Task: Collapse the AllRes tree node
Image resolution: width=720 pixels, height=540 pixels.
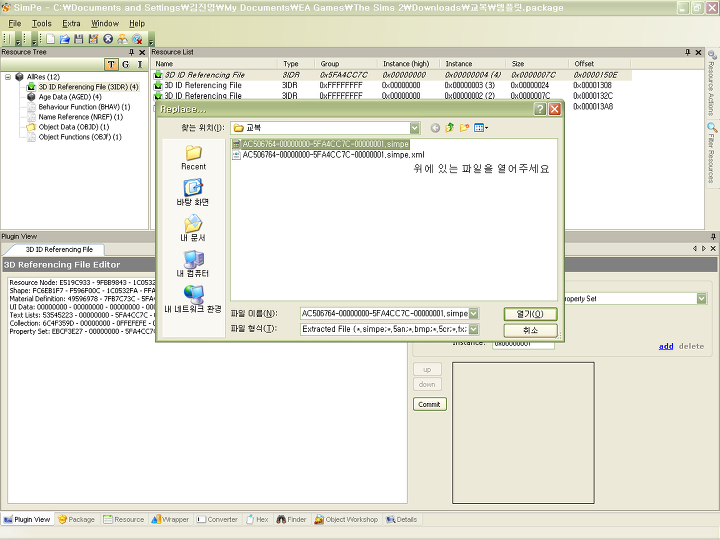Action: click(x=8, y=76)
